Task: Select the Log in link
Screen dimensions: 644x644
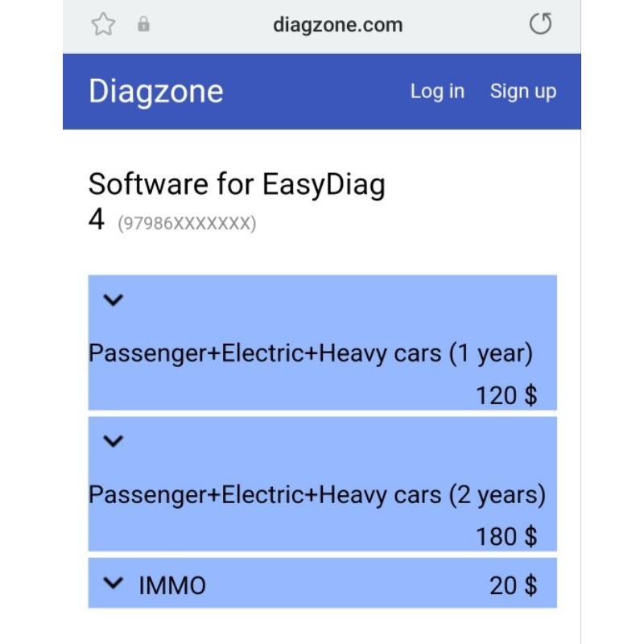Action: (437, 91)
